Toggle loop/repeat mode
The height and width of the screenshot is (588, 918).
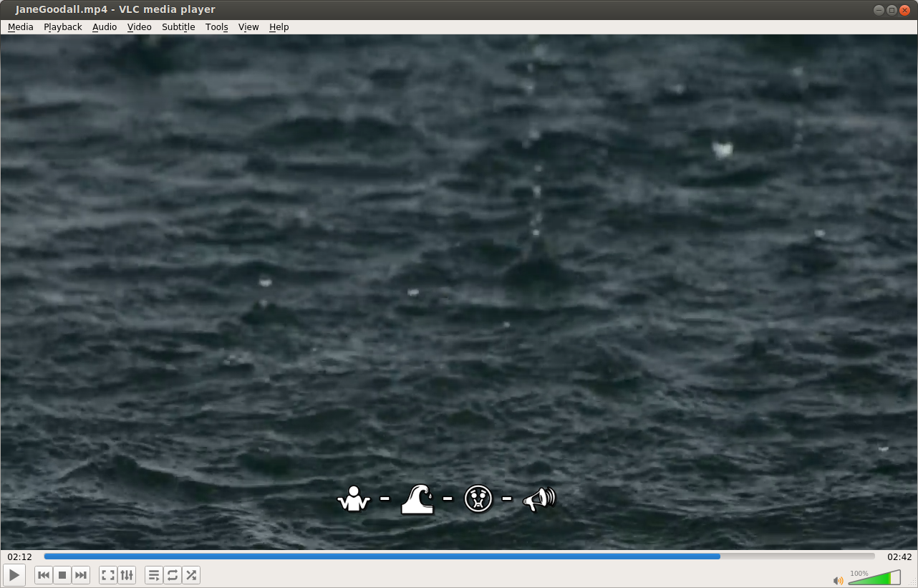coord(173,575)
